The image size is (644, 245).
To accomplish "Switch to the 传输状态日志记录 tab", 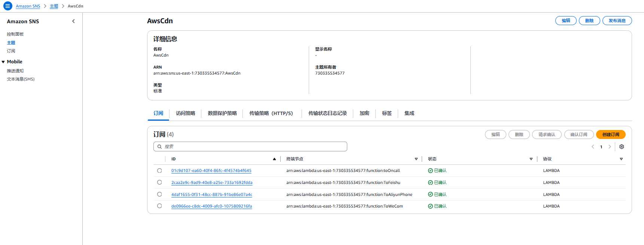I will [x=327, y=113].
